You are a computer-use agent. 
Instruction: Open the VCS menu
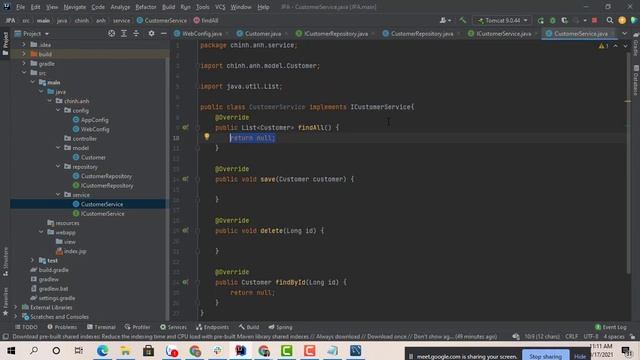coord(220,7)
